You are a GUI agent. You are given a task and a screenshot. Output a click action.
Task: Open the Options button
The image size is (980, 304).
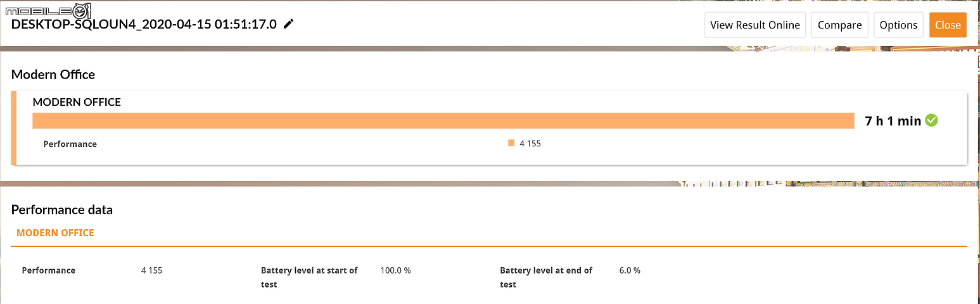click(898, 25)
